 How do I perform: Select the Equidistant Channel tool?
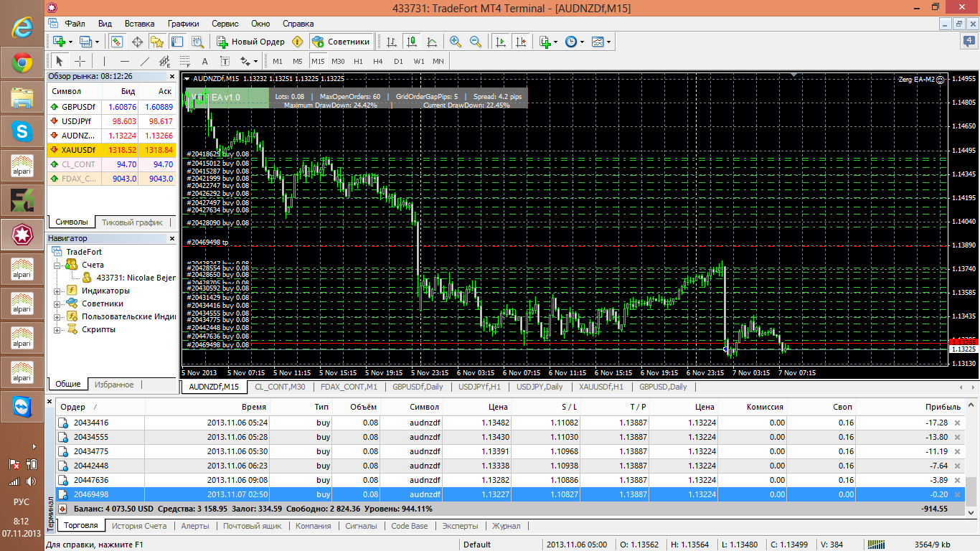click(165, 61)
